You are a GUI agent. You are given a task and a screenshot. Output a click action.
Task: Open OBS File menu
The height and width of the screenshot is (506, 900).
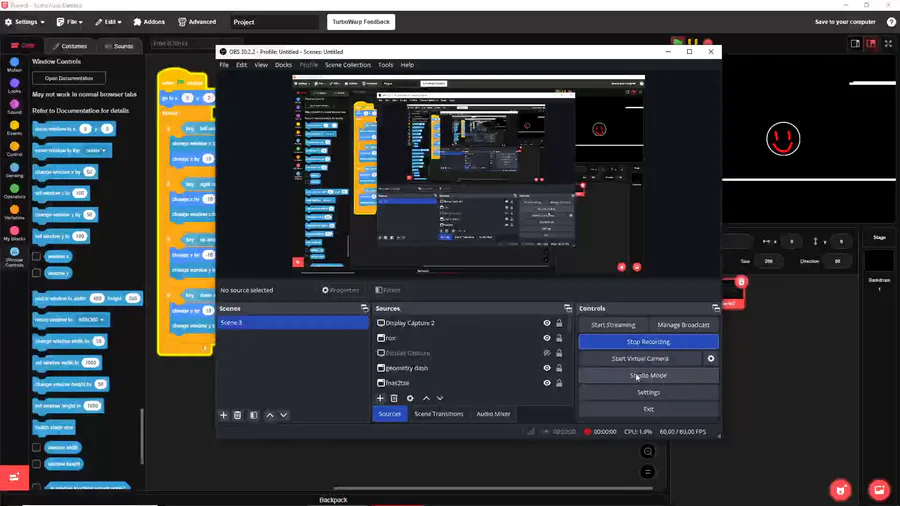(x=224, y=65)
